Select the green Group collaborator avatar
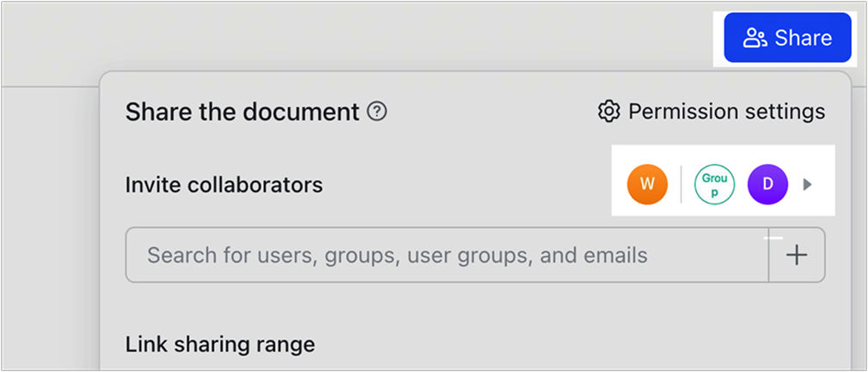This screenshot has height=372, width=868. click(714, 184)
